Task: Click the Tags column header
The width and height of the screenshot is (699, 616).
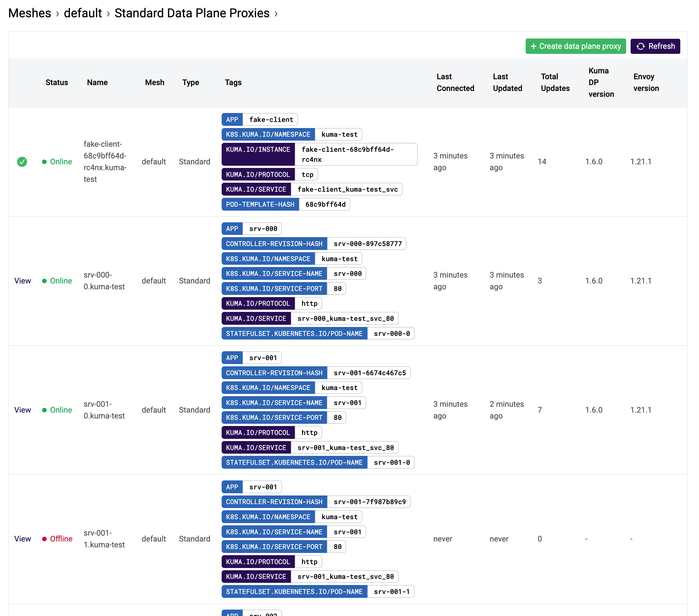Action: pyautogui.click(x=233, y=82)
